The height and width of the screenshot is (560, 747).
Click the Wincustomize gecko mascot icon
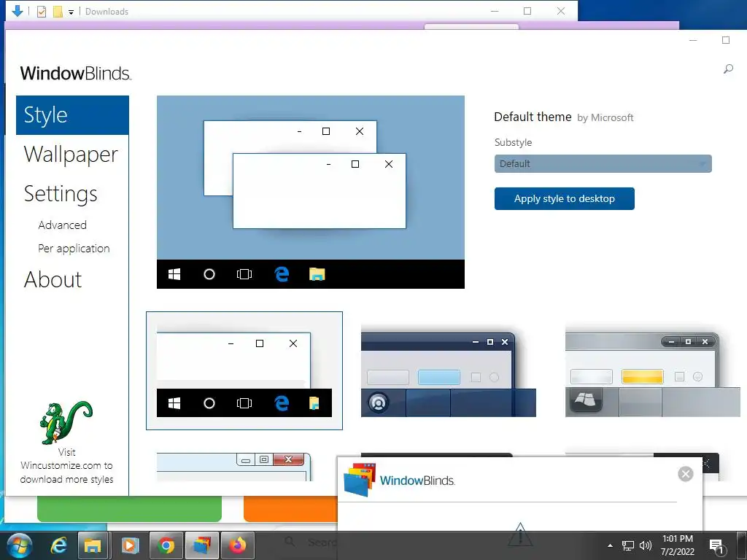coord(66,422)
